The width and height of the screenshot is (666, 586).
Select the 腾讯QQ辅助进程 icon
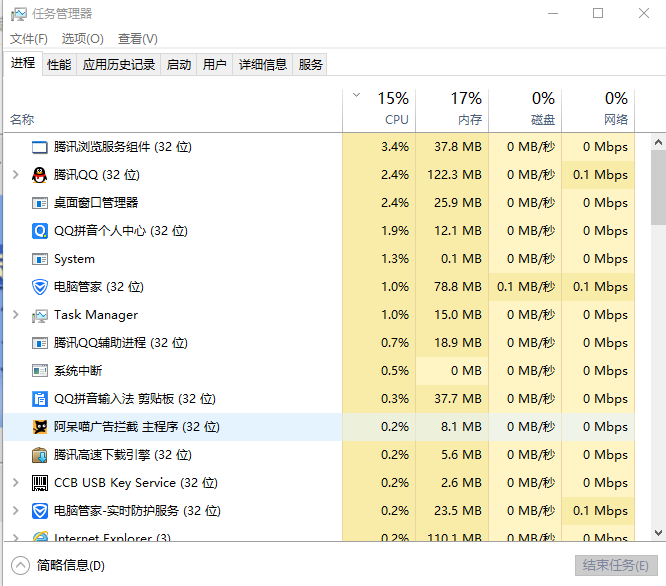[40, 343]
